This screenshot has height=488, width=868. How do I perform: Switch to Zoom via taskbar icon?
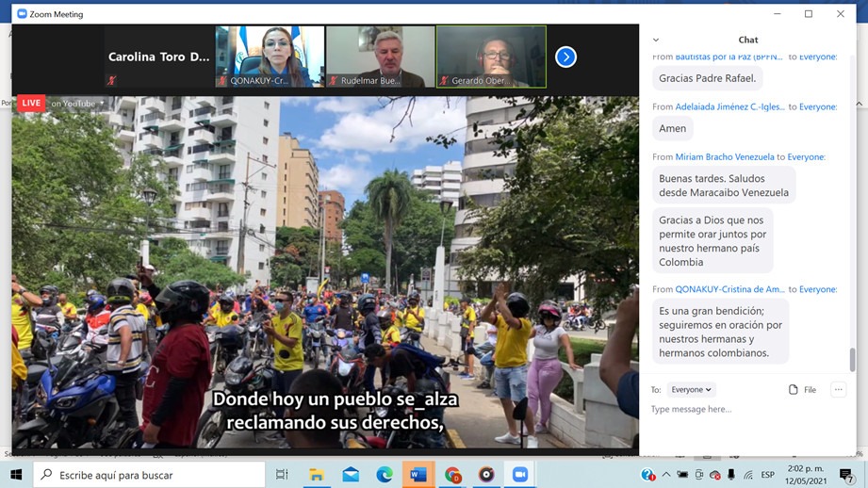[520, 475]
